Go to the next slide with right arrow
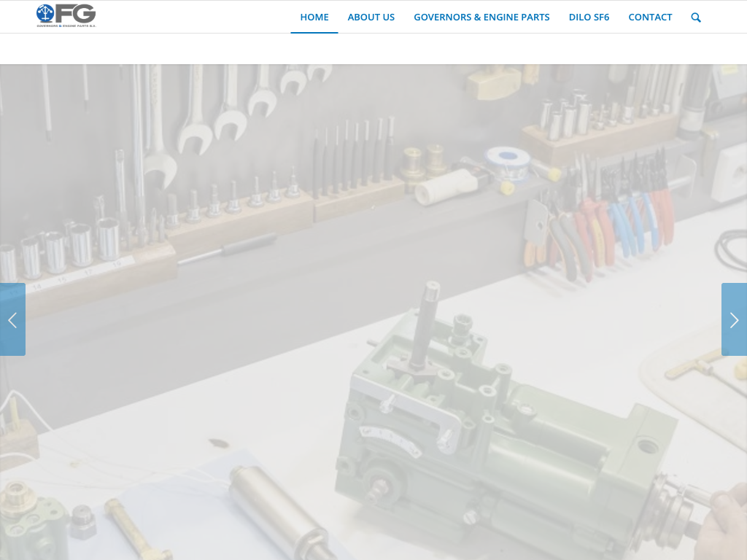747x560 pixels. (734, 319)
